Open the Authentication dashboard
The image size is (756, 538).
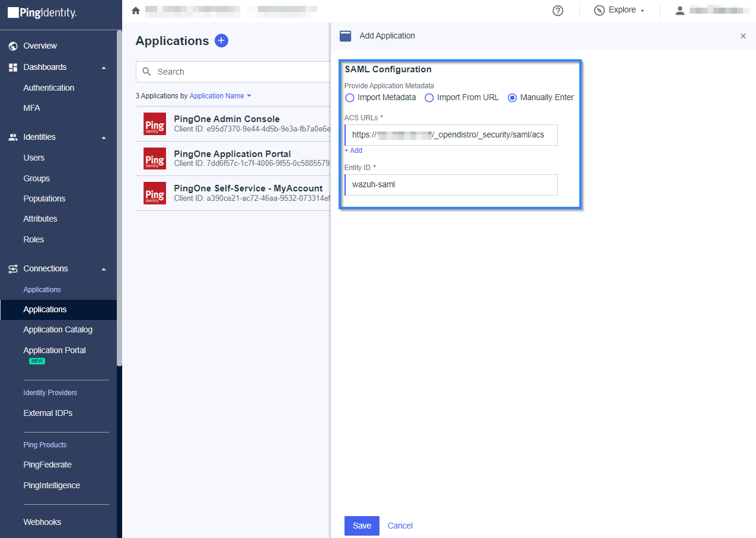click(x=49, y=88)
